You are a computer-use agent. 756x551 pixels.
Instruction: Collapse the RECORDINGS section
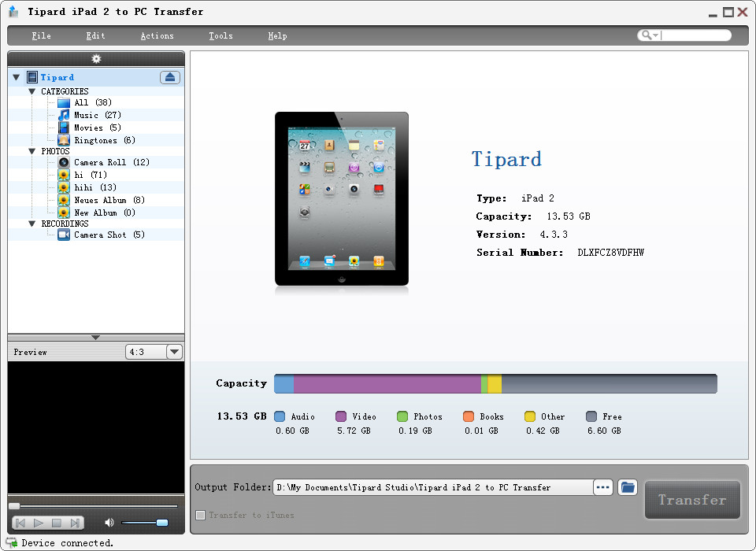31,224
